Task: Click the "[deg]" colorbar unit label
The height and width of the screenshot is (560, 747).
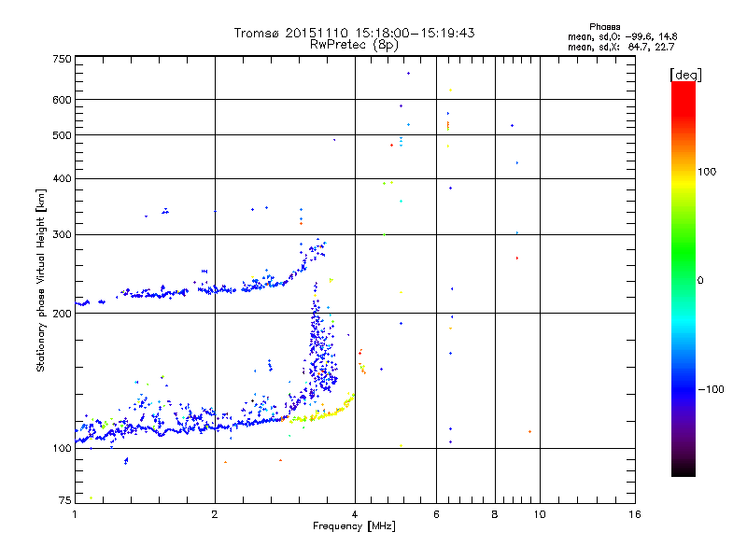Action: pyautogui.click(x=685, y=75)
